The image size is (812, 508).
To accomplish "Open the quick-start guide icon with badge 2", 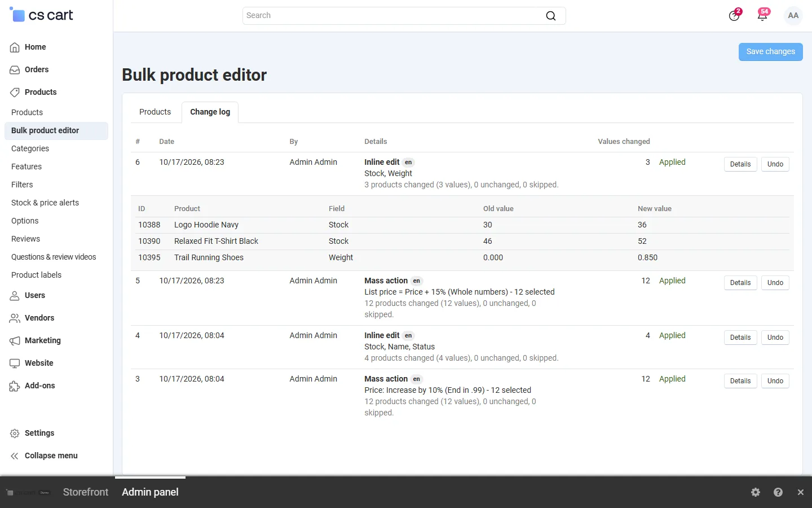I will [x=734, y=15].
